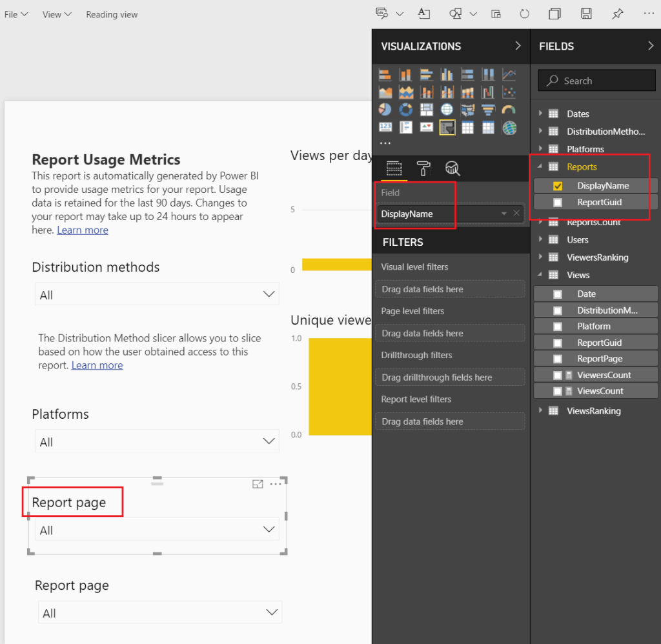Viewport: 661px width, 644px height.
Task: Select the table visualization icon
Action: tap(467, 126)
